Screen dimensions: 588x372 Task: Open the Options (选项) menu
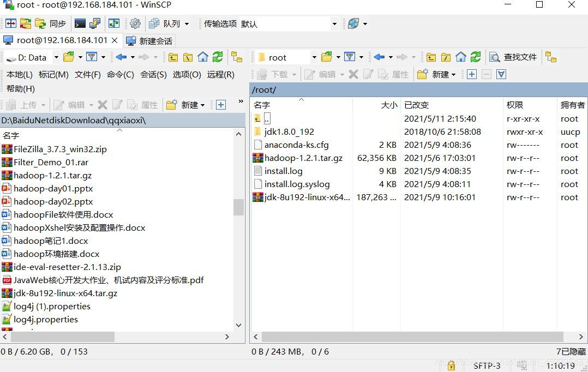(187, 75)
